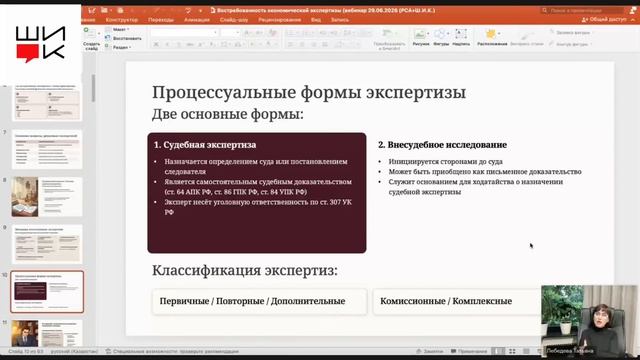Open the Анимация ribbon tab
This screenshot has width=640, height=360.
pyautogui.click(x=197, y=20)
